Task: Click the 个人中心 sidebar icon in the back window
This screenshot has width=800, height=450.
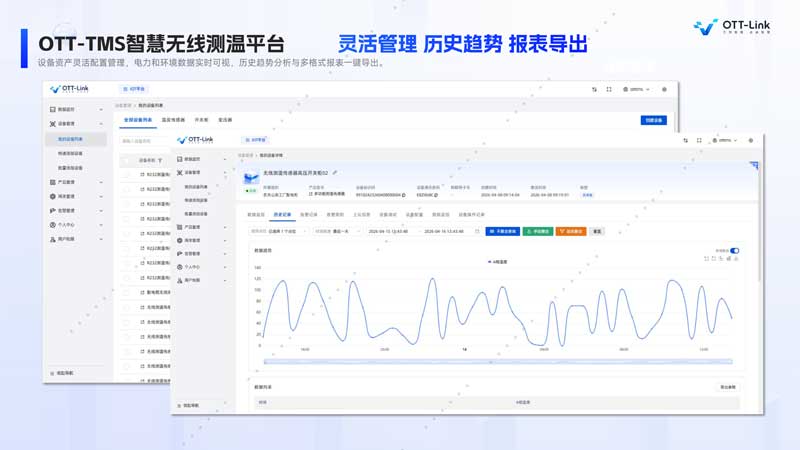Action: [x=53, y=225]
